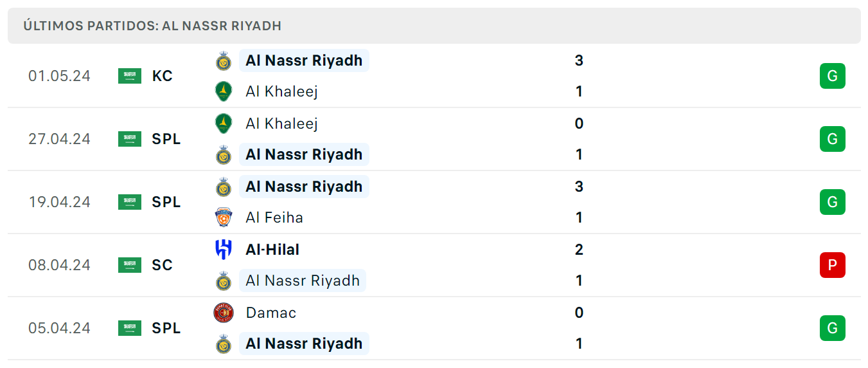The height and width of the screenshot is (368, 868).
Task: Click Al Nassr crest in 05.04.24 match
Action: click(x=223, y=344)
